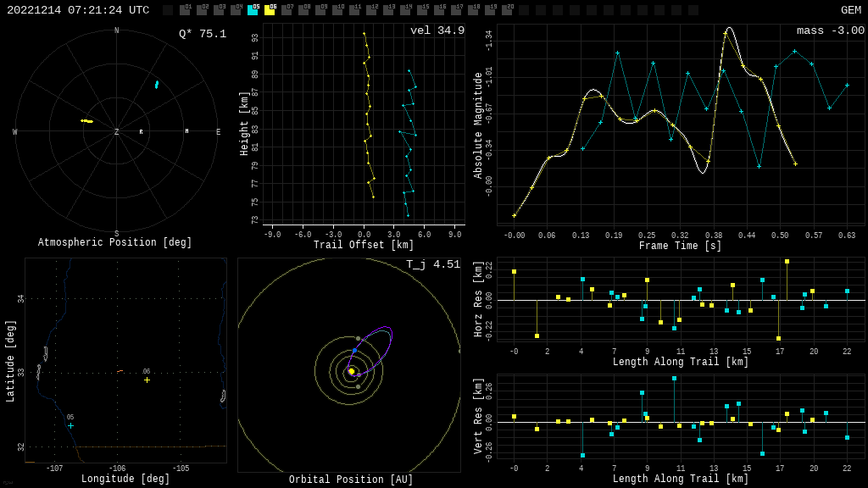Click the orange meteor ground track on map
Viewport: 868px width, 488px height.
[120, 371]
